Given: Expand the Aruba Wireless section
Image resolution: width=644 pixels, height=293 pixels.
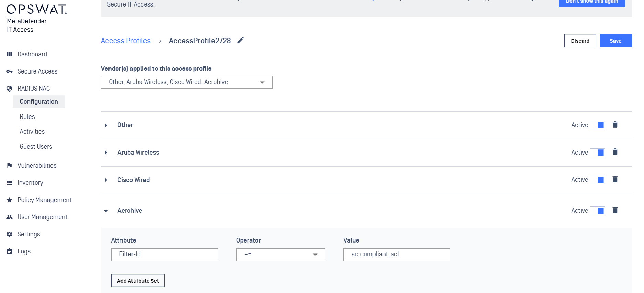Looking at the screenshot, I should click(x=106, y=153).
